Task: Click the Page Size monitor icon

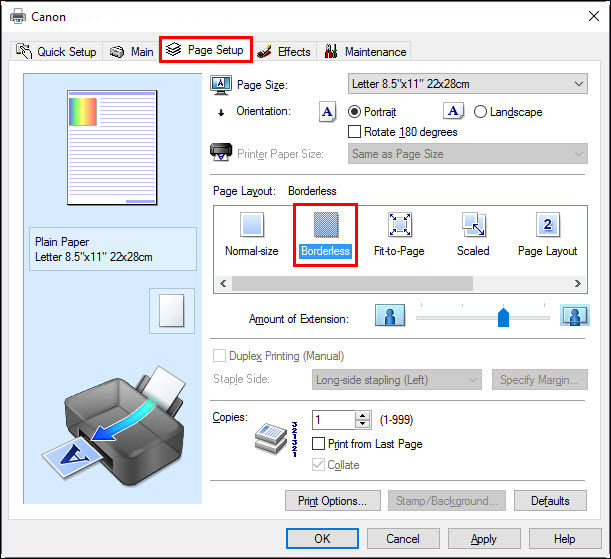Action: click(221, 85)
